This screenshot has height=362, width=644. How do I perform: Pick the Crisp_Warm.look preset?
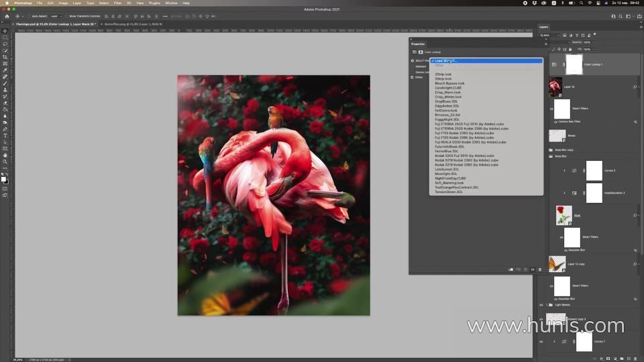447,93
